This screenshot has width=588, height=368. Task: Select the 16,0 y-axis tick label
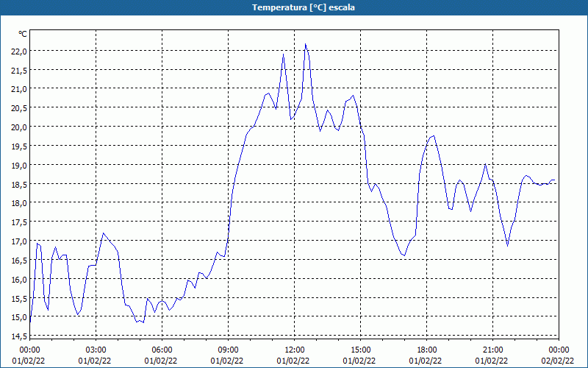point(19,280)
